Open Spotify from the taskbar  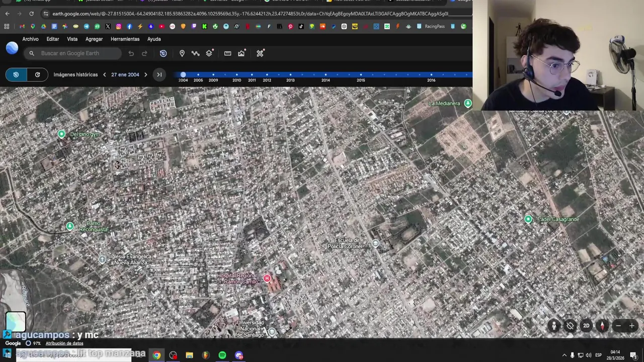pos(222,355)
